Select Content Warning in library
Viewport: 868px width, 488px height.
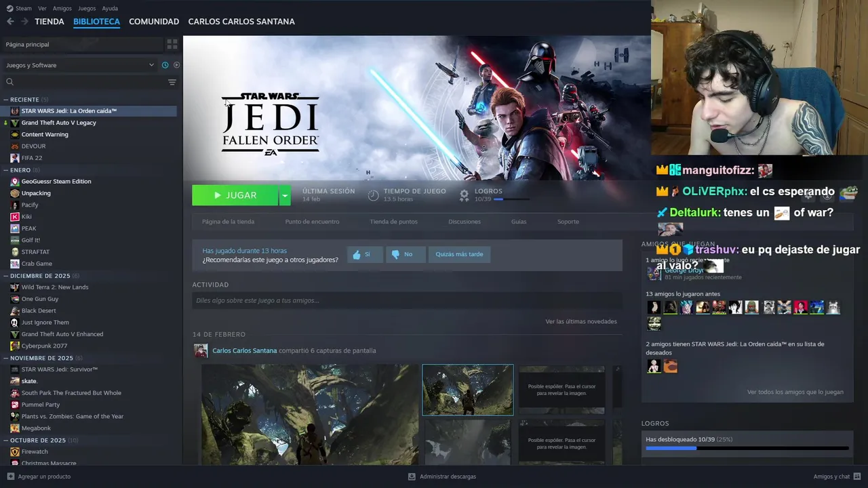(x=45, y=134)
